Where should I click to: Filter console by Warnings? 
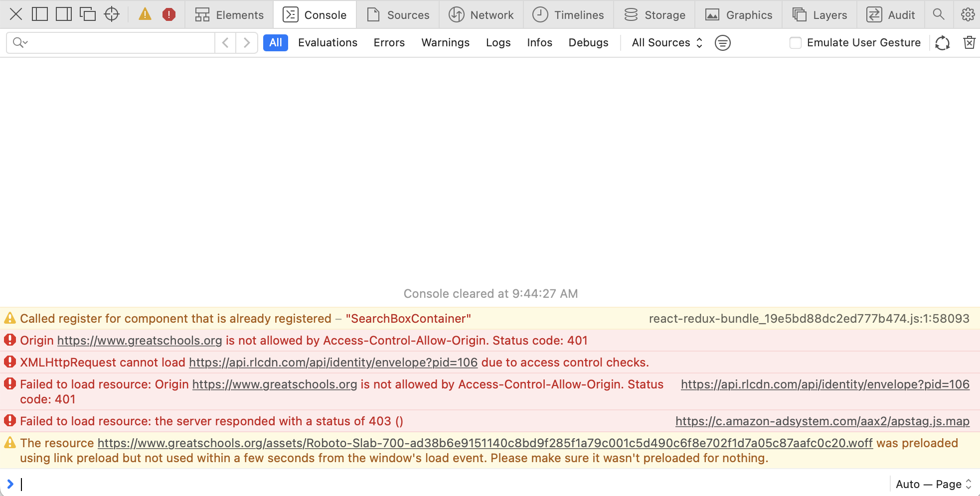click(445, 43)
